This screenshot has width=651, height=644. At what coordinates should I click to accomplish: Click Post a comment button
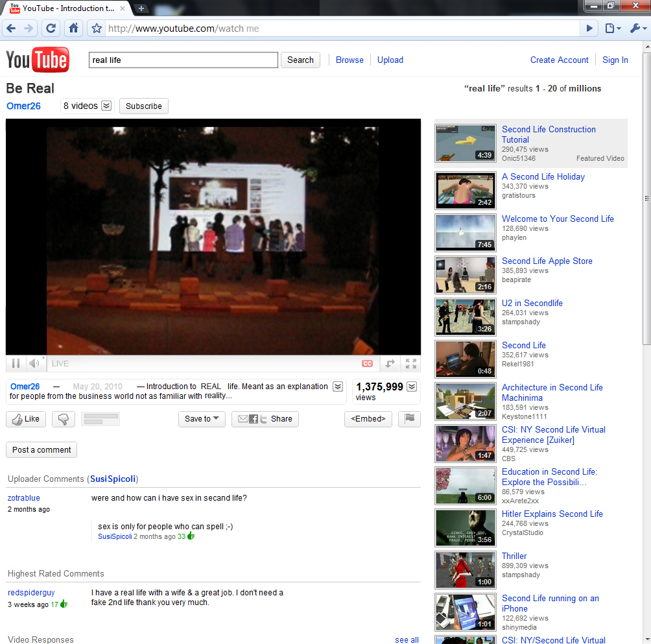(x=41, y=449)
